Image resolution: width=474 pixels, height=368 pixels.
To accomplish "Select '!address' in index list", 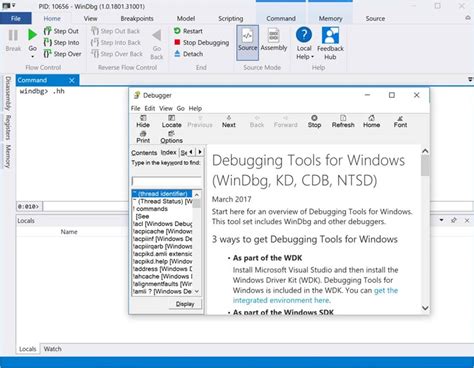I will (x=162, y=269).
